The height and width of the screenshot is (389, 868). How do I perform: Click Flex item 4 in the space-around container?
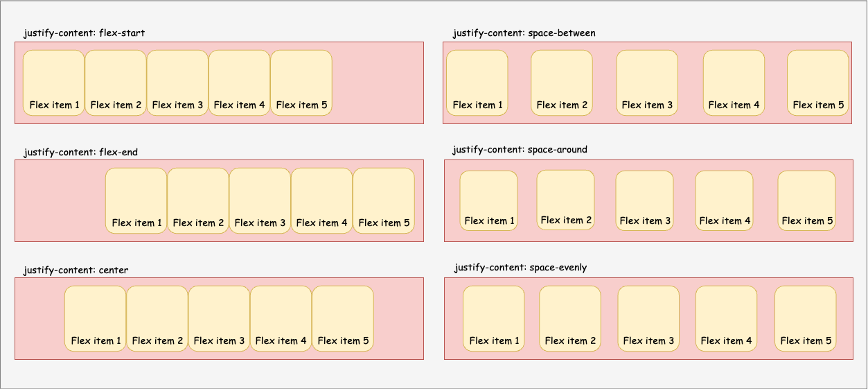click(x=725, y=200)
